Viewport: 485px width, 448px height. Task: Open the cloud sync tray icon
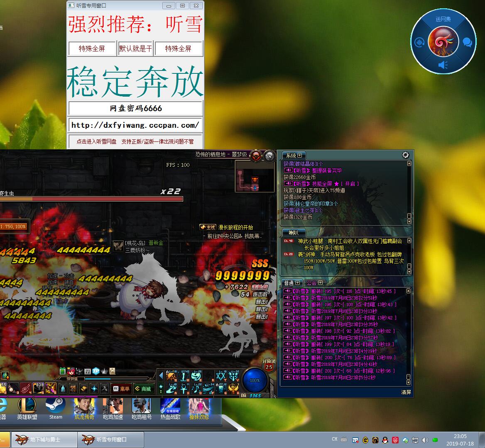click(x=405, y=440)
